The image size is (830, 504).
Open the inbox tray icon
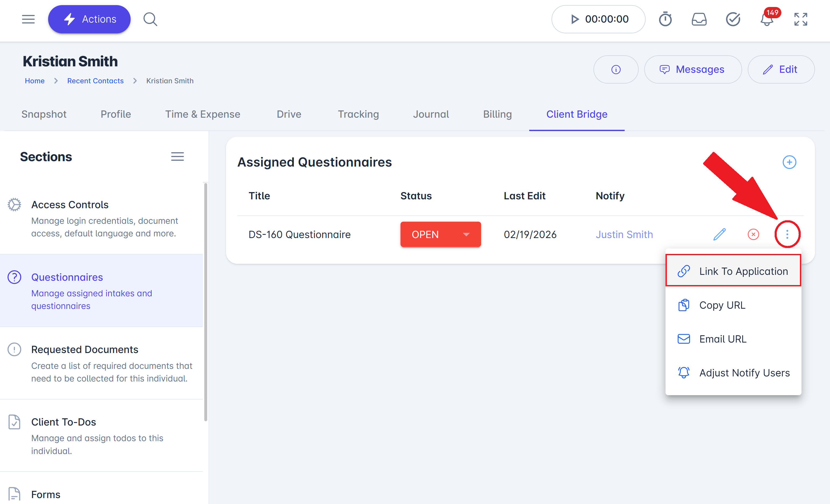[699, 19]
